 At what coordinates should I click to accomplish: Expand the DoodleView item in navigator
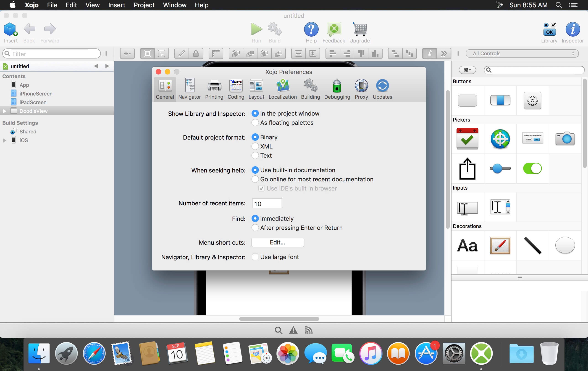[x=4, y=111]
